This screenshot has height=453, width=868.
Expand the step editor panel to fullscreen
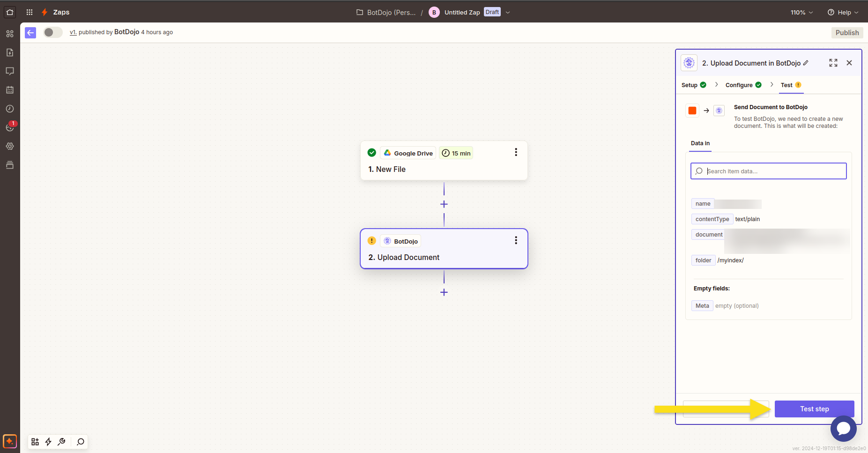click(x=833, y=63)
